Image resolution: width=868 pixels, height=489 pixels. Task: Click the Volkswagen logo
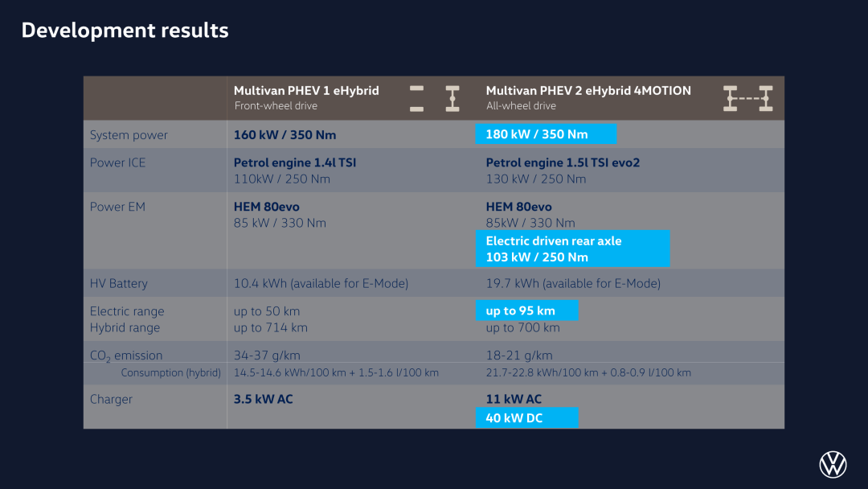click(833, 464)
